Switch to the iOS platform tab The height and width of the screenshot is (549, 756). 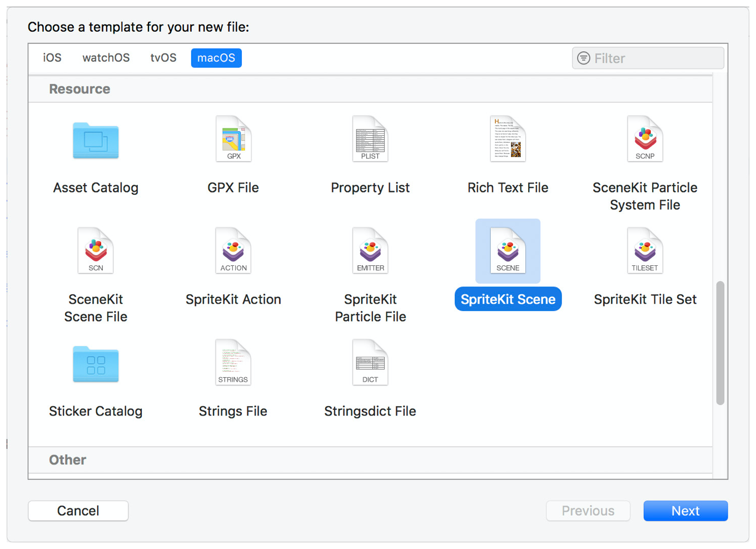click(52, 58)
